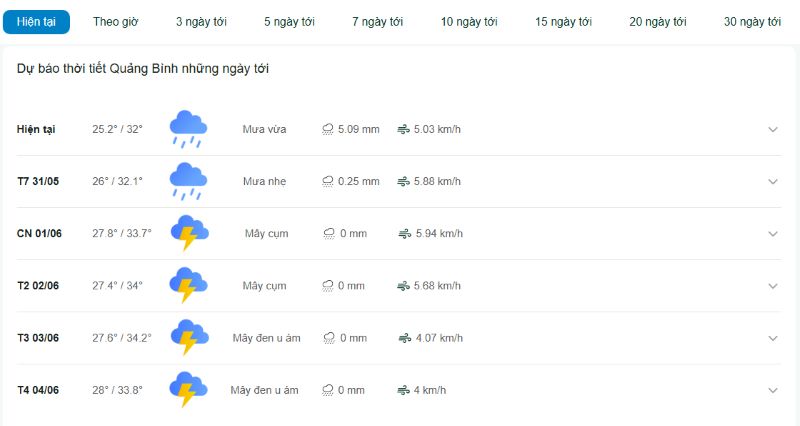Expand the Hiện tại forecast row
This screenshot has height=426, width=800.
point(773,130)
